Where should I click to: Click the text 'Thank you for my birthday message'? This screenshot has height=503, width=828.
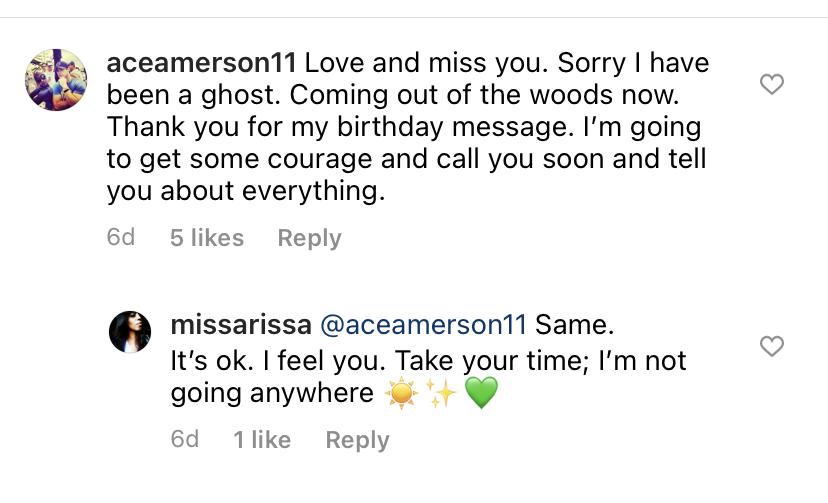340,128
